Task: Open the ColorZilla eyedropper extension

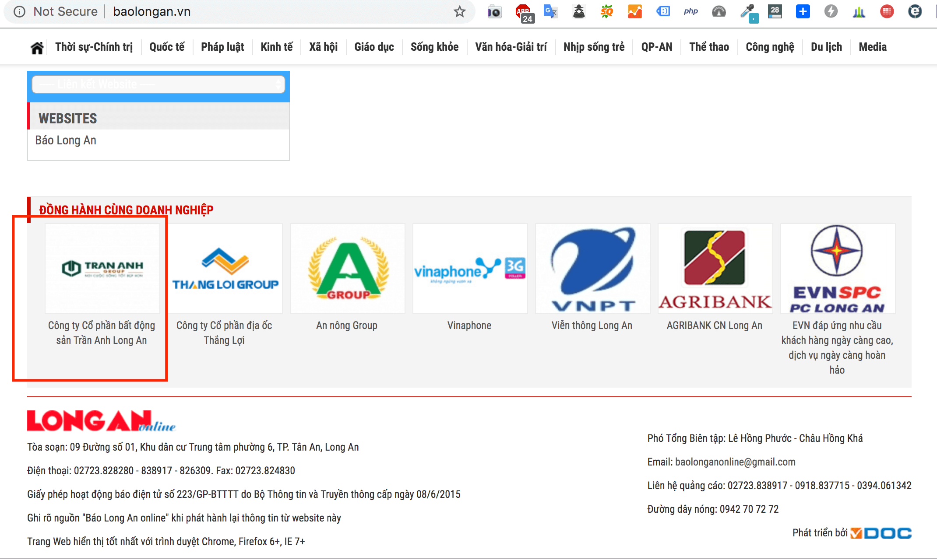Action: (748, 12)
